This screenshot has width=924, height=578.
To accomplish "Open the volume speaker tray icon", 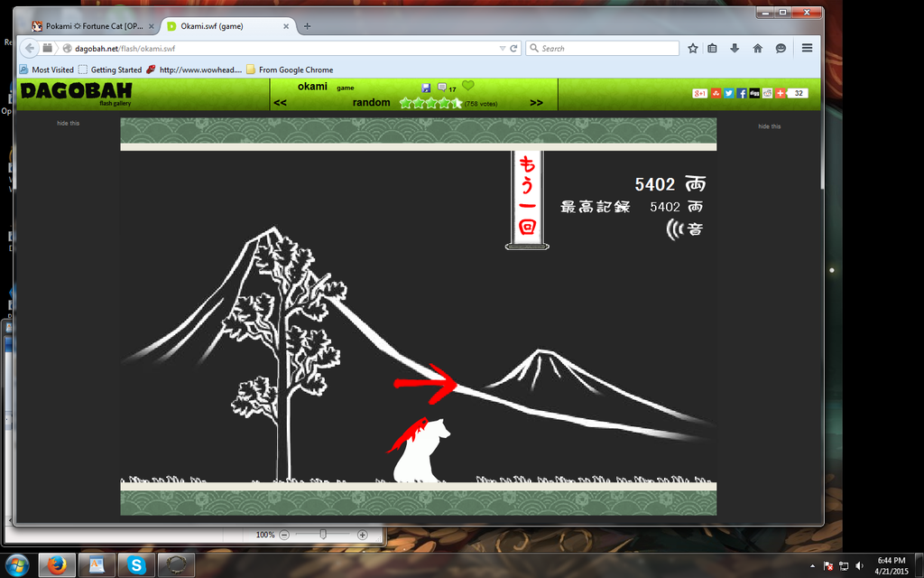I will (859, 566).
